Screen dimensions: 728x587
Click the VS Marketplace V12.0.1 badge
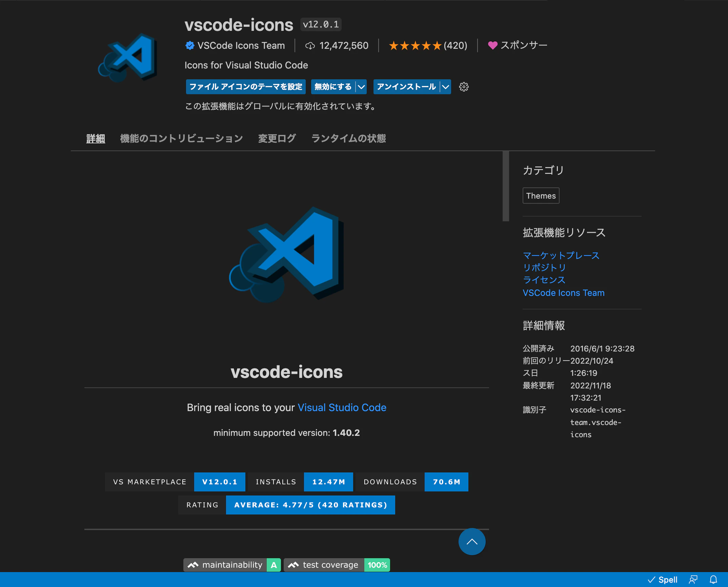175,482
